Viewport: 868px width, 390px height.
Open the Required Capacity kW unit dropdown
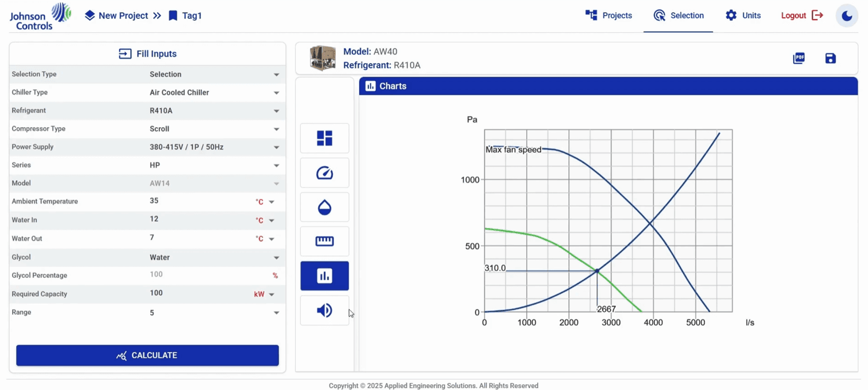click(264, 294)
